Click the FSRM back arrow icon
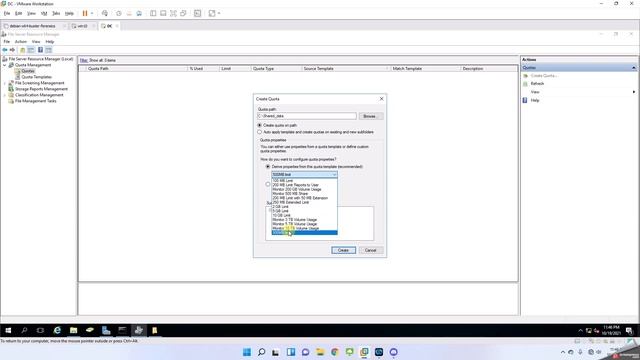The height and width of the screenshot is (360, 640). point(5,50)
